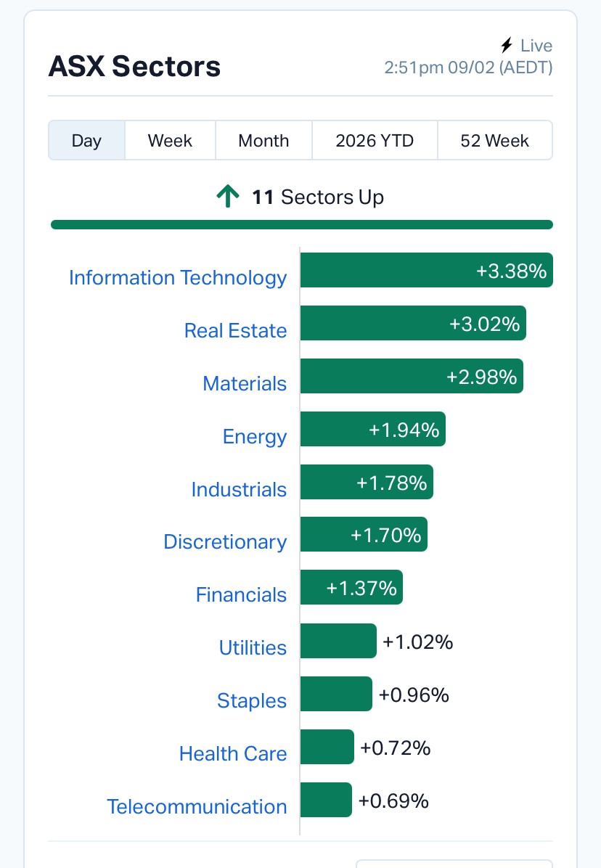Go to the Health Care sector
This screenshot has width=601, height=868.
[233, 754]
